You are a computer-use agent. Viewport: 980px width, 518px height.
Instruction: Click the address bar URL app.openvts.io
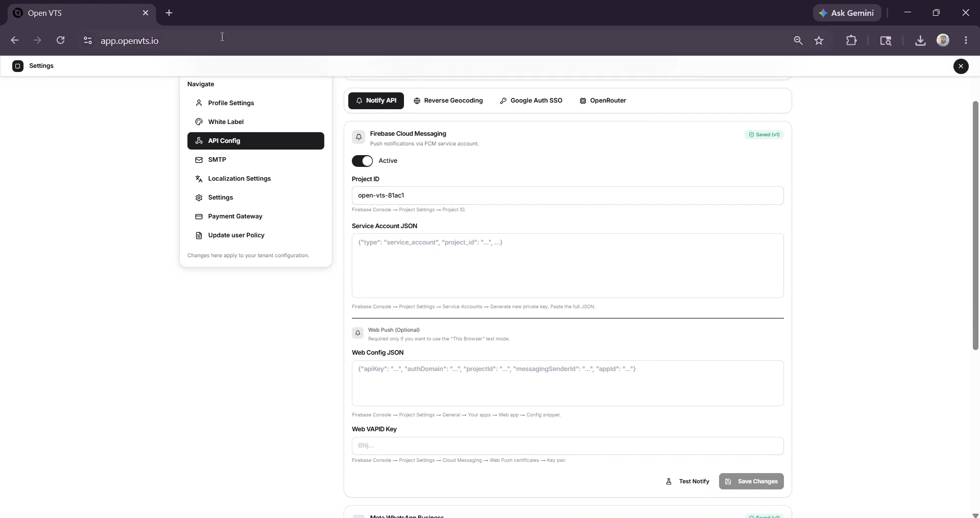[130, 41]
